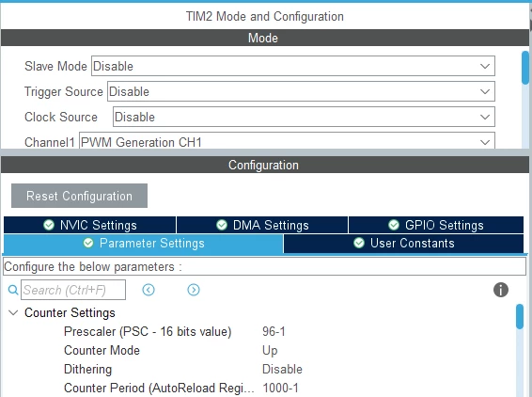Switch to the GPIO Settings tab
This screenshot has width=532, height=397.
436,225
